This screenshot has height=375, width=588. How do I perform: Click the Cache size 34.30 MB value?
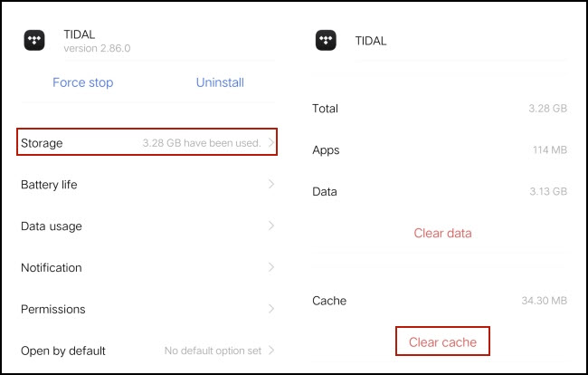[x=544, y=301]
